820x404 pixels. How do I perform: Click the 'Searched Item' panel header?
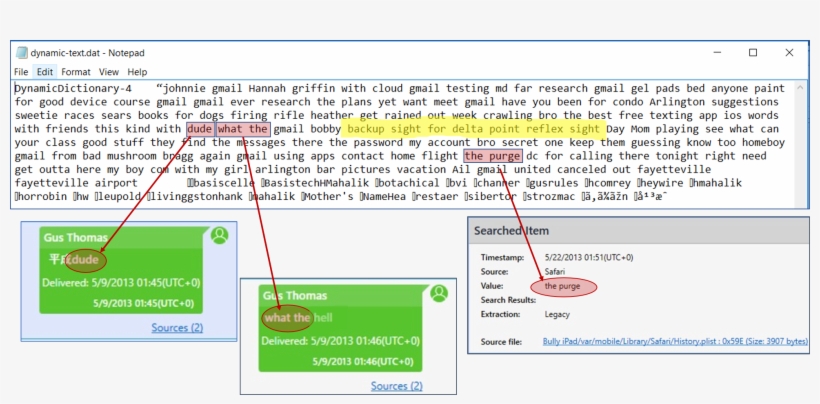[638, 230]
